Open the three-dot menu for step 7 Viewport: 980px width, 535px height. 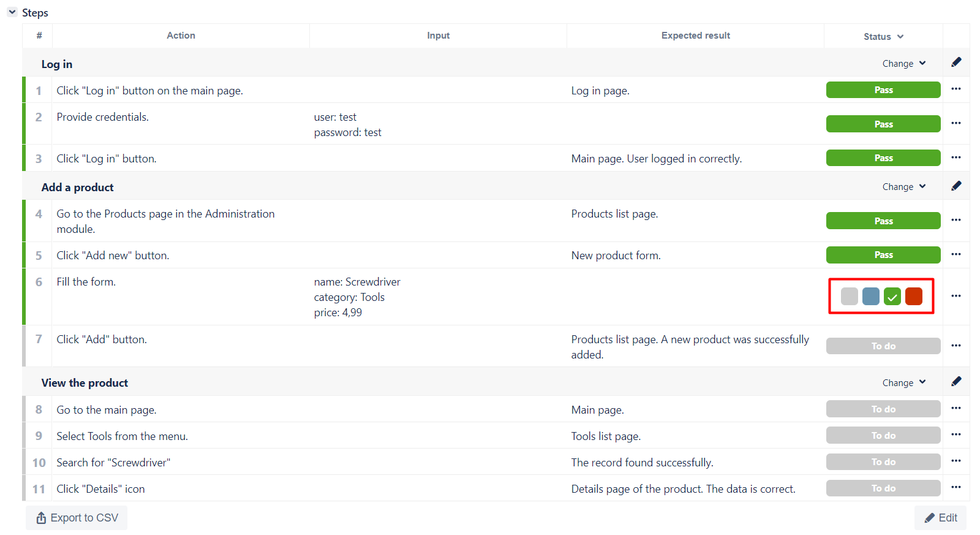pos(956,346)
